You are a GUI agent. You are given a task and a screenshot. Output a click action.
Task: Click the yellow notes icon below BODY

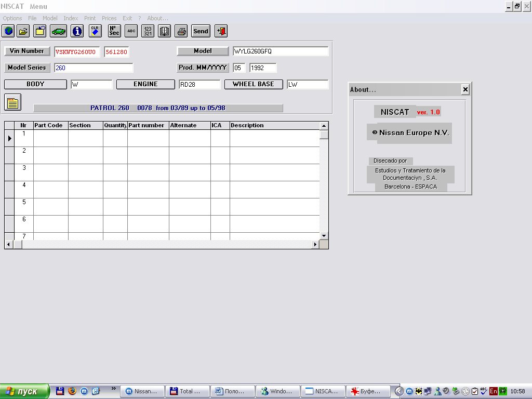(x=12, y=102)
